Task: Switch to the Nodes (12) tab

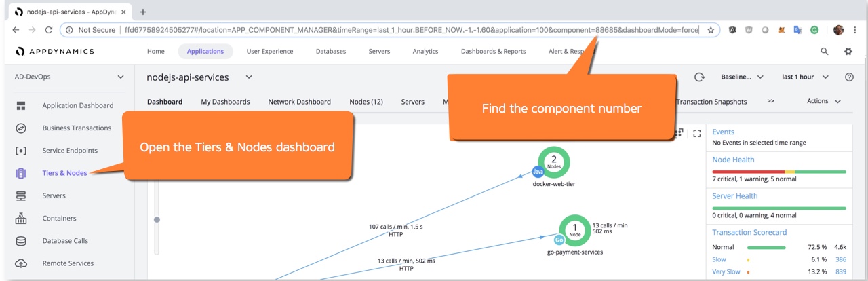Action: pyautogui.click(x=366, y=102)
